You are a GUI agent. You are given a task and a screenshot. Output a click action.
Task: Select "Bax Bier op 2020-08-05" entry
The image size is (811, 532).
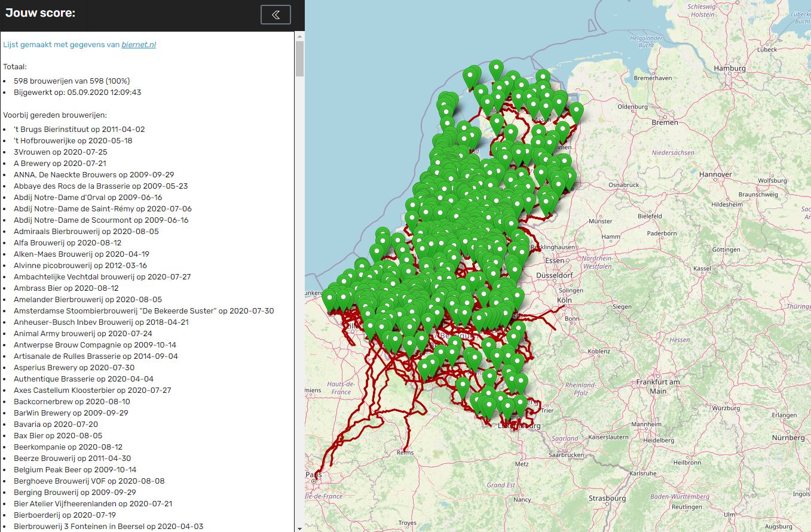coord(58,436)
